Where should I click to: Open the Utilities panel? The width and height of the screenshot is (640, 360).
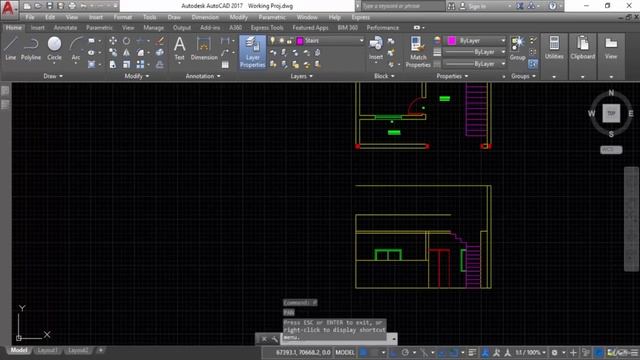[554, 48]
